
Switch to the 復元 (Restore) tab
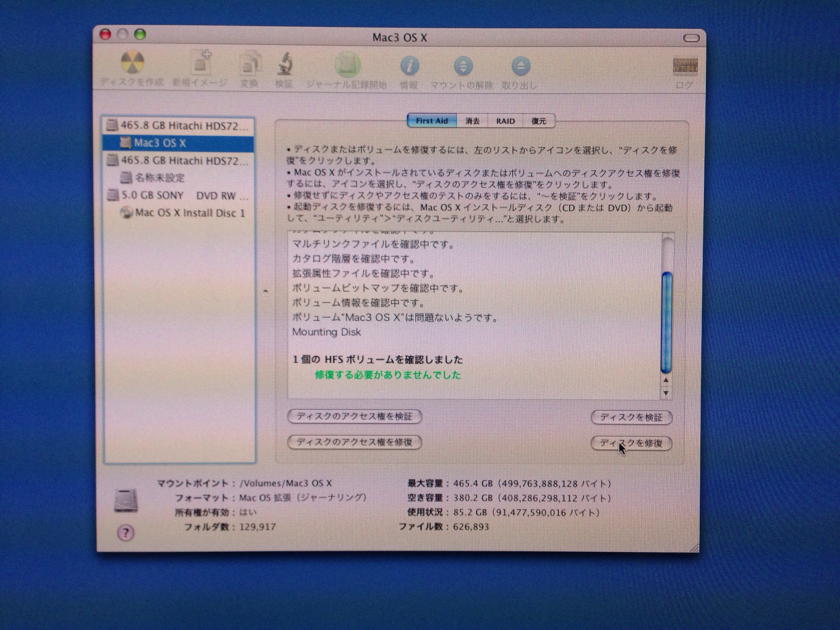coord(539,121)
